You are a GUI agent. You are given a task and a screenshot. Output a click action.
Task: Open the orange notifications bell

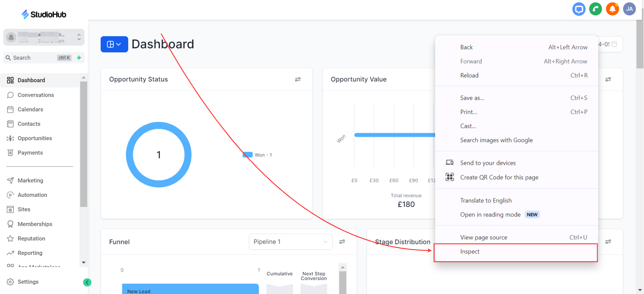(612, 9)
